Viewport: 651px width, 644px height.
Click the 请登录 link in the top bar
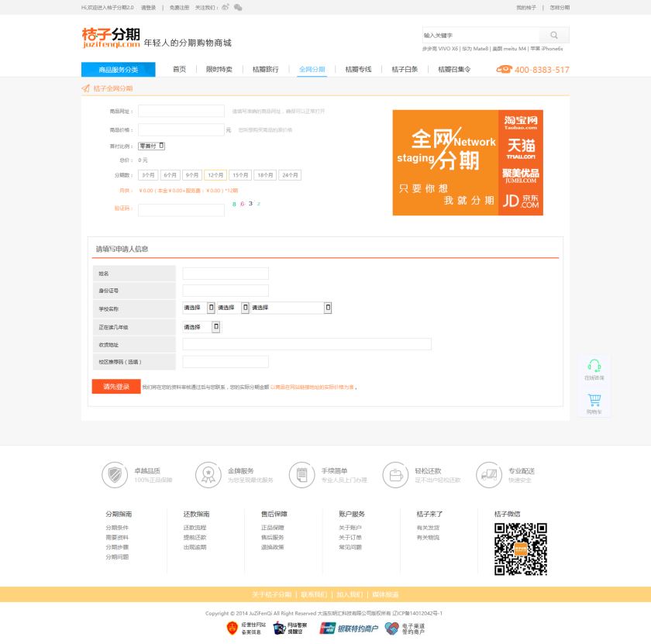click(148, 8)
